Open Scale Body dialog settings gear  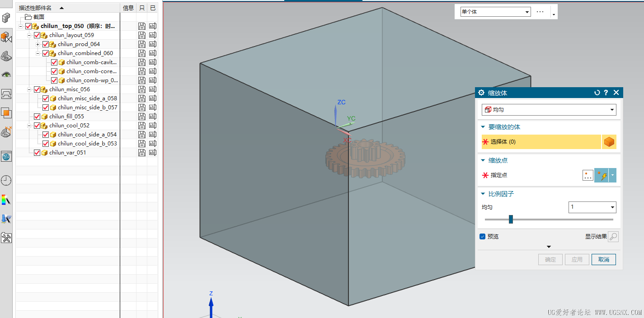pos(481,93)
